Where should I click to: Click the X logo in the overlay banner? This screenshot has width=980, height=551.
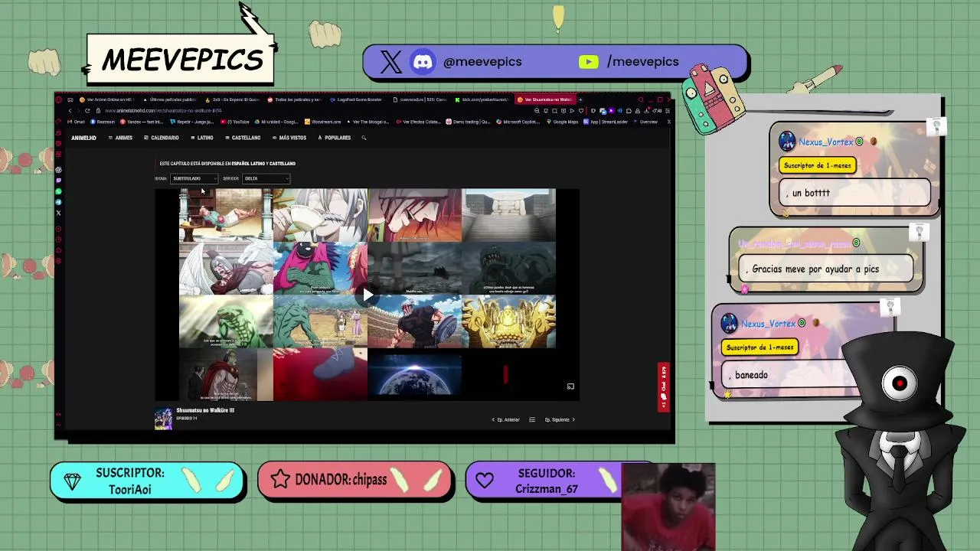click(x=390, y=62)
